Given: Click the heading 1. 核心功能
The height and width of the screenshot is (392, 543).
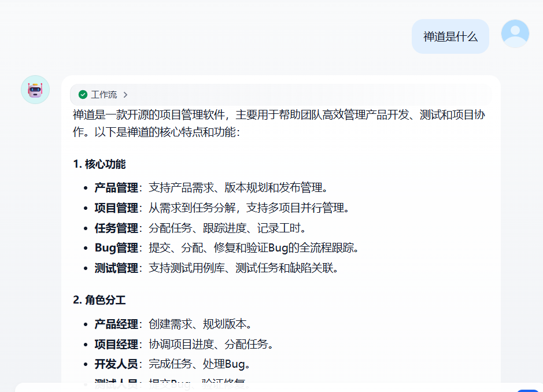Looking at the screenshot, I should tap(99, 164).
